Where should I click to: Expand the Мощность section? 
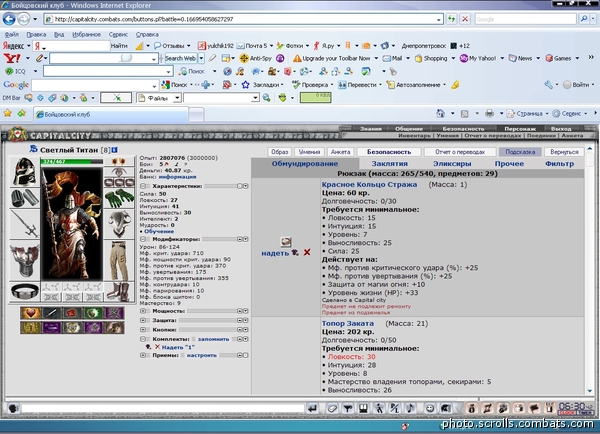[x=143, y=311]
